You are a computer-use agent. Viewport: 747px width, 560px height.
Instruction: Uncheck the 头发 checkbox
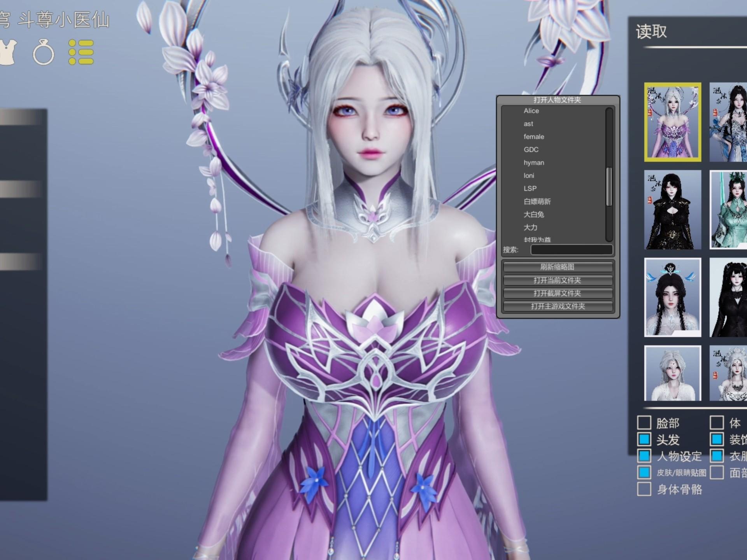point(644,439)
